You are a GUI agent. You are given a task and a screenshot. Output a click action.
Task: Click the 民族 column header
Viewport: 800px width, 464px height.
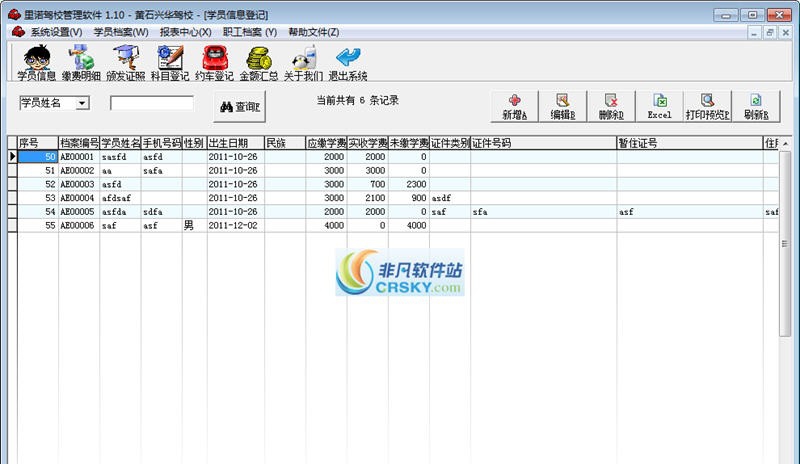point(285,143)
